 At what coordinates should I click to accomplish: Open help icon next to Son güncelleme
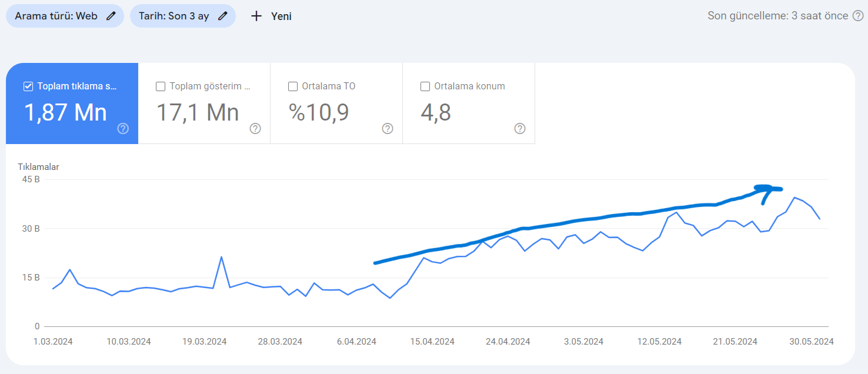[x=858, y=16]
